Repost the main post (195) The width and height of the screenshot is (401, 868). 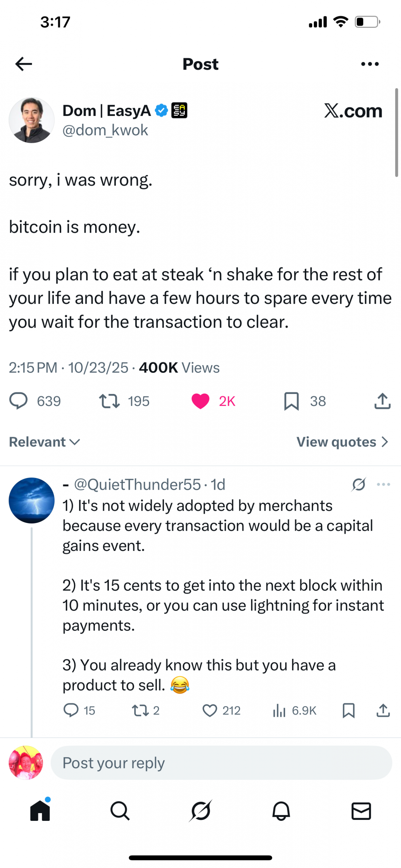[109, 401]
